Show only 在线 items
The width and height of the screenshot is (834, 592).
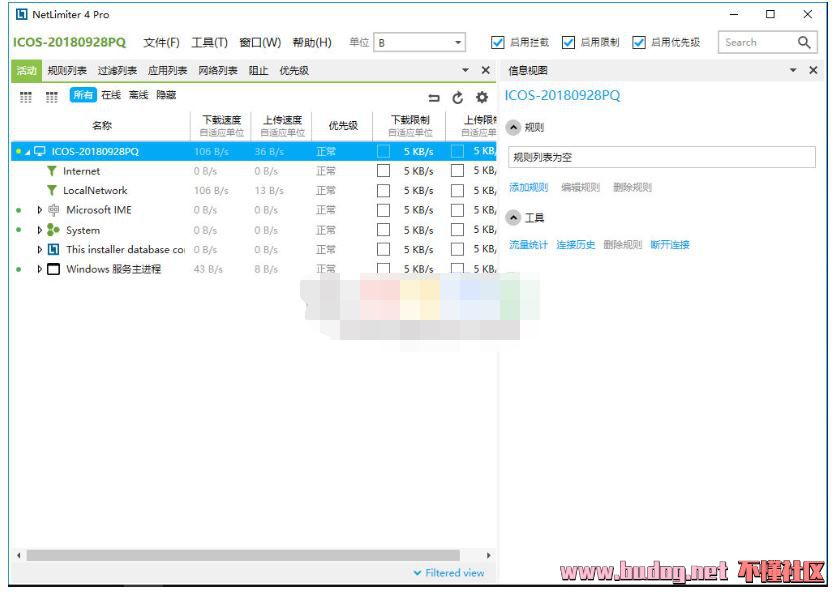click(111, 95)
